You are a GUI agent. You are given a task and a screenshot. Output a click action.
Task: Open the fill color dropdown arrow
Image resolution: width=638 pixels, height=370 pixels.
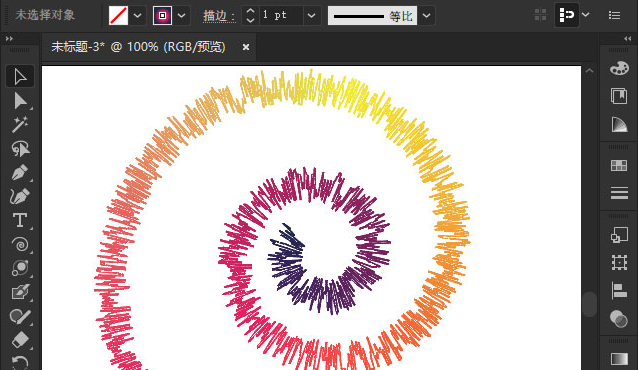(x=138, y=15)
